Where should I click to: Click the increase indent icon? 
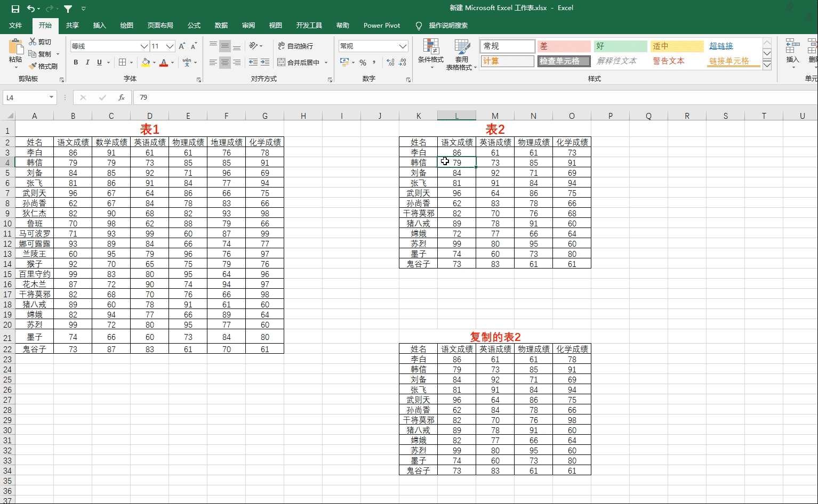click(x=265, y=62)
